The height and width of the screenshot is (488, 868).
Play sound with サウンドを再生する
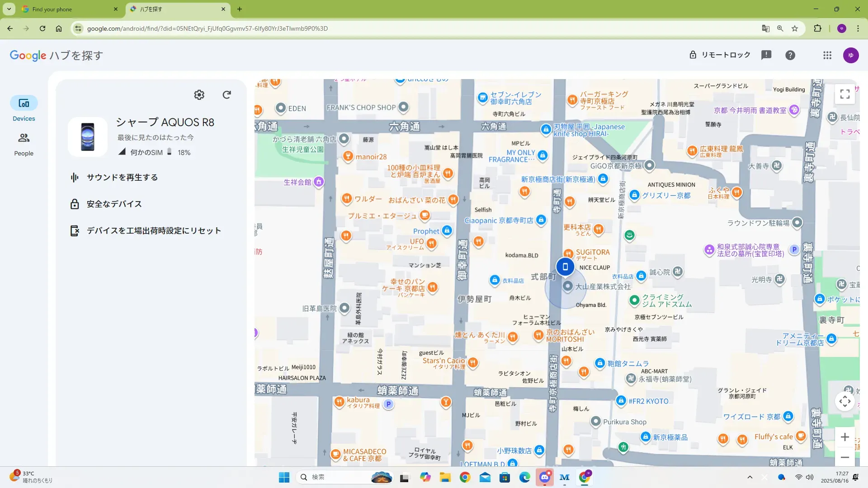coord(122,178)
